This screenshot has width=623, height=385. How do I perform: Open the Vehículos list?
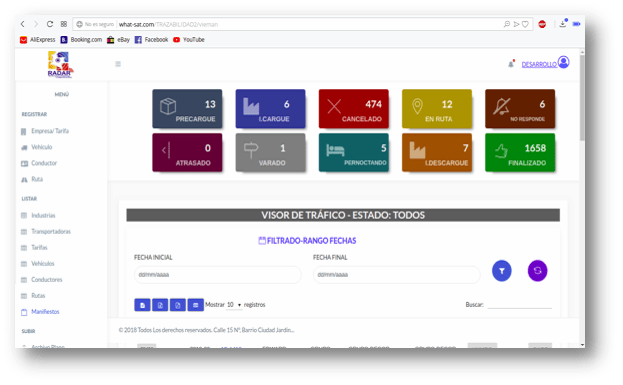coord(43,264)
